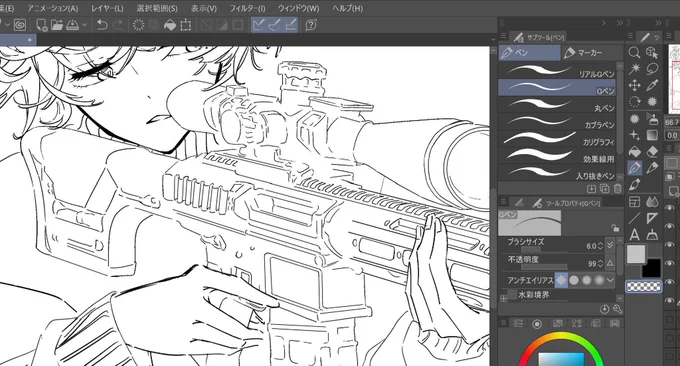
Task: Click the Clip Studio spiral icon
Action: pyautogui.click(x=20, y=25)
